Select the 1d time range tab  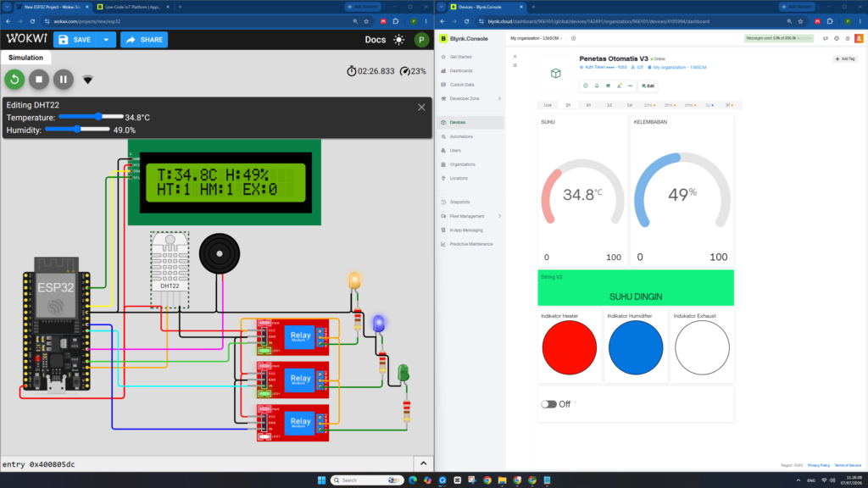609,105
